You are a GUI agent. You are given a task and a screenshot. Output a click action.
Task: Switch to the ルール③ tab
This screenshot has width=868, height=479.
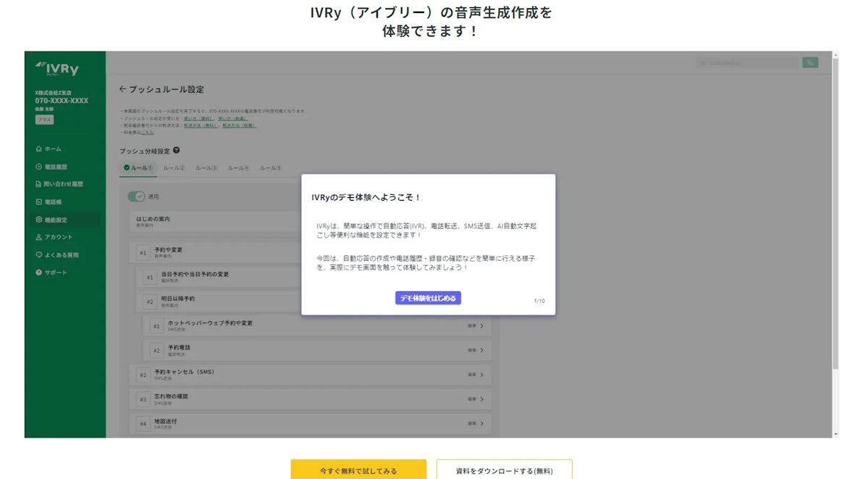[206, 168]
